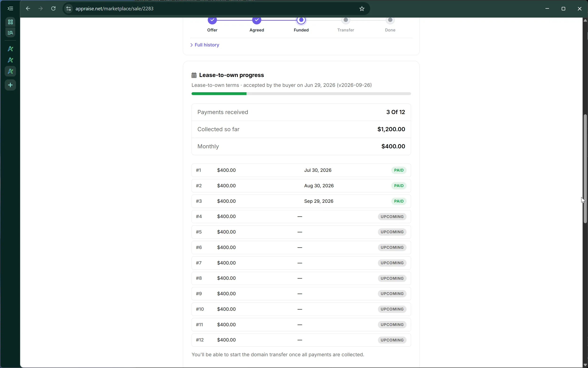Click the PAID badge on payment #2

(x=399, y=186)
